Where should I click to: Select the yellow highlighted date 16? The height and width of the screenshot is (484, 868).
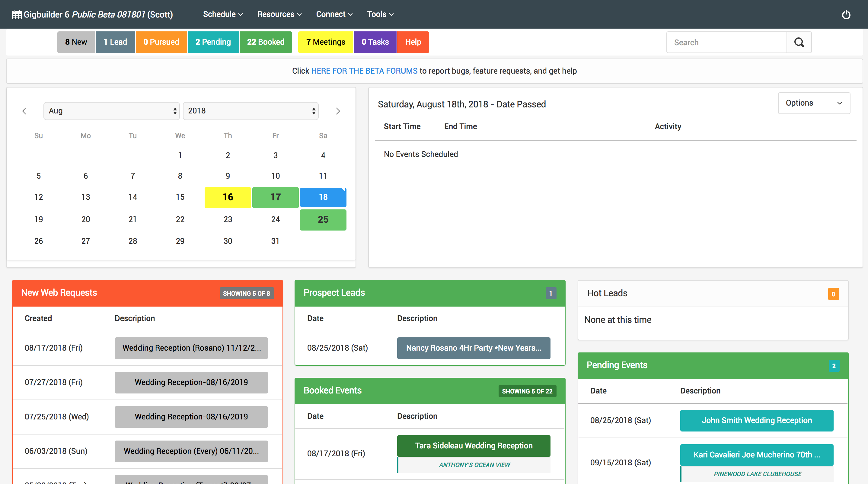click(x=228, y=197)
